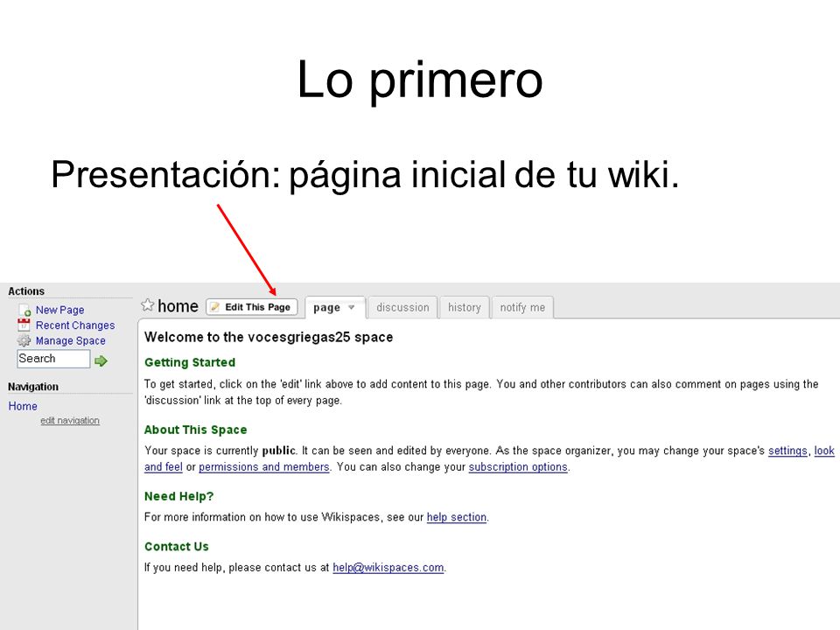Screen dimensions: 840x630
Task: Open the notify me tab
Action: click(x=522, y=307)
